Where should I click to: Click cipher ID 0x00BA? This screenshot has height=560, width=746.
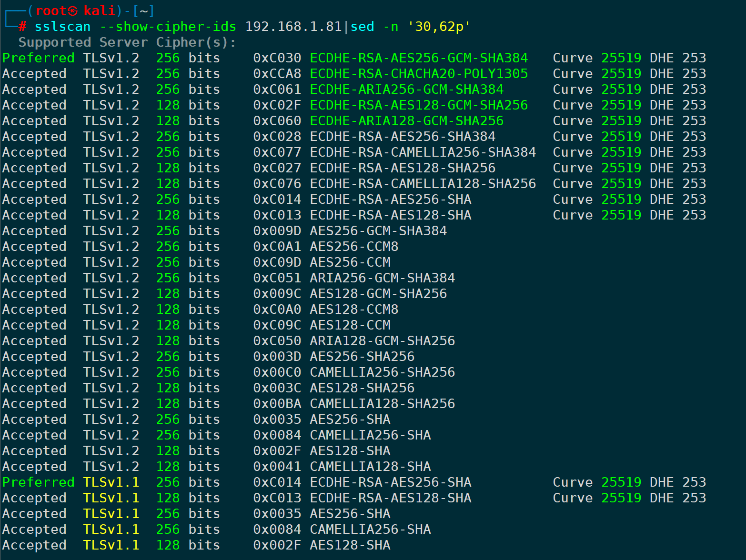[x=277, y=404]
